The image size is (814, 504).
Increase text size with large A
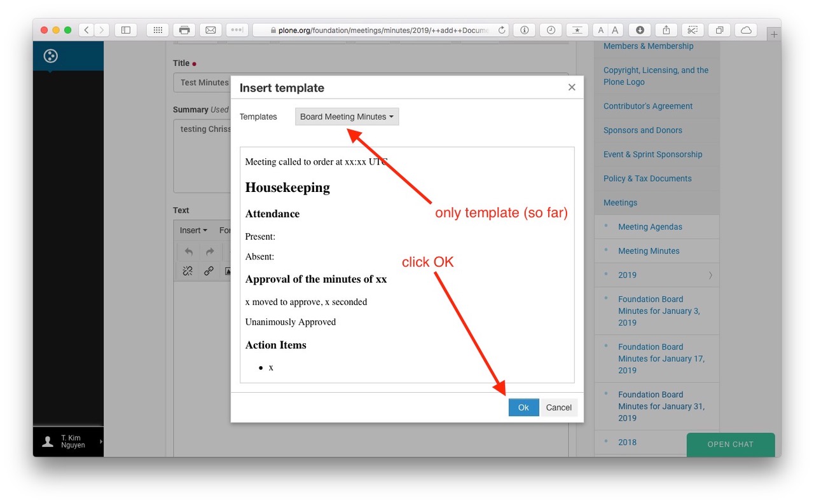tap(615, 30)
